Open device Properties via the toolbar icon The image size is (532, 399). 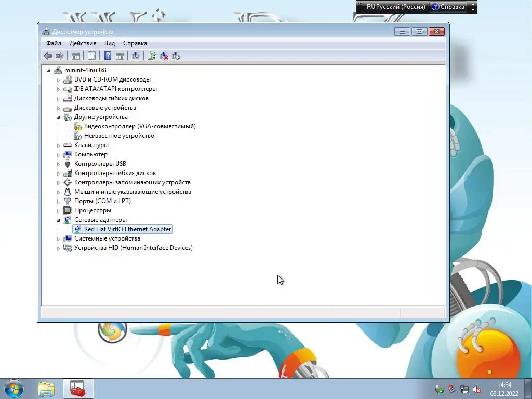tap(91, 56)
